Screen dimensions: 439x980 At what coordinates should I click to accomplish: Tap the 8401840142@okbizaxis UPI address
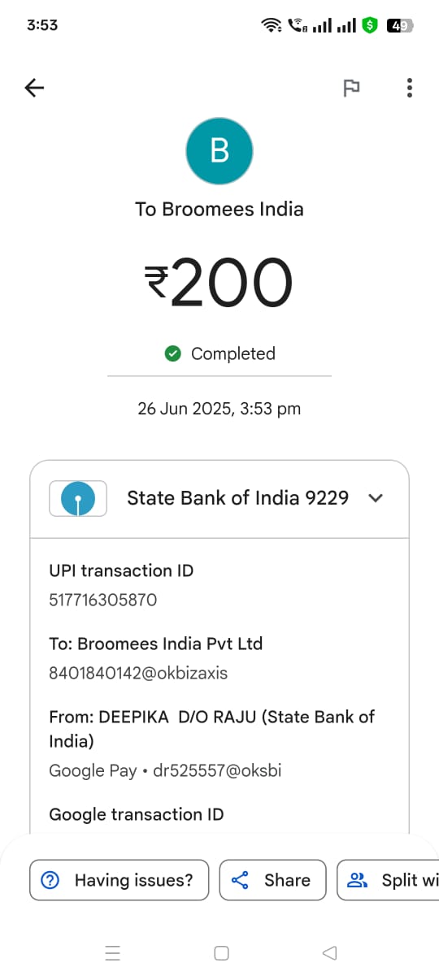click(x=138, y=674)
